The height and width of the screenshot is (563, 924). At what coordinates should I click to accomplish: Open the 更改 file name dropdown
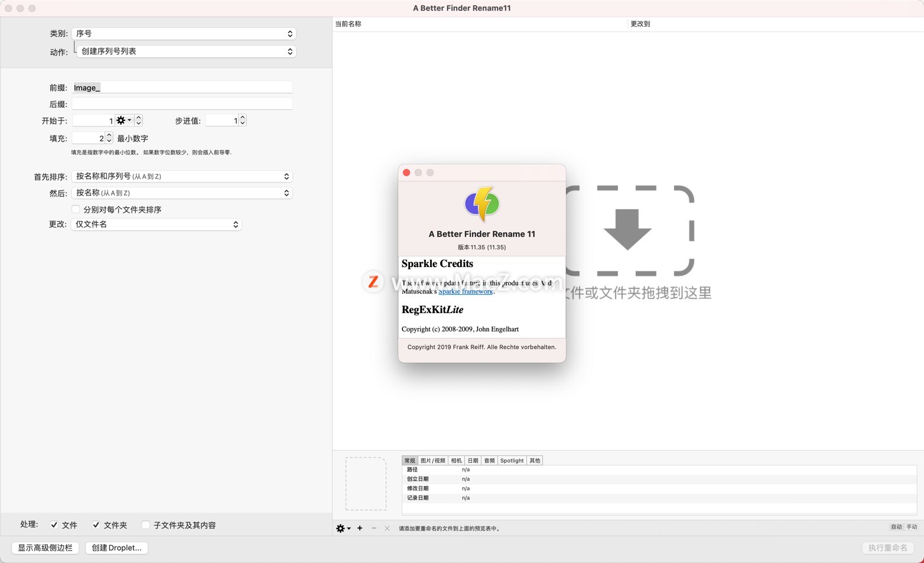click(157, 224)
